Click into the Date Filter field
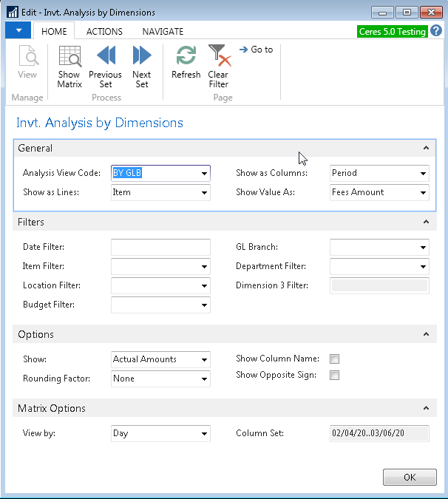 [160, 248]
